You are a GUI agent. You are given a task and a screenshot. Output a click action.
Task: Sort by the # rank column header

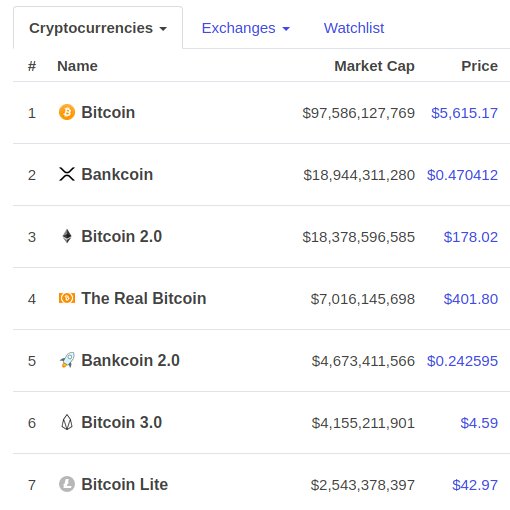(x=32, y=66)
